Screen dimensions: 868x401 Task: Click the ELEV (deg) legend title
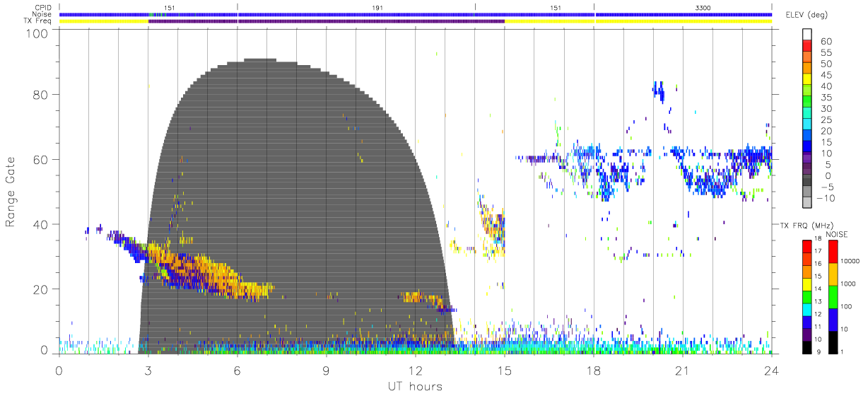pos(808,15)
